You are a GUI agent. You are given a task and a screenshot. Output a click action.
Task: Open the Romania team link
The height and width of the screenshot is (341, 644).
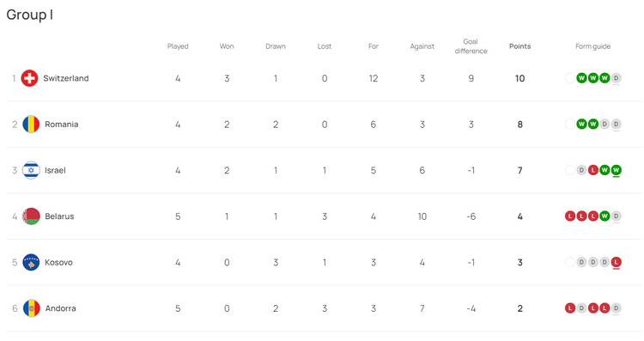pos(62,124)
